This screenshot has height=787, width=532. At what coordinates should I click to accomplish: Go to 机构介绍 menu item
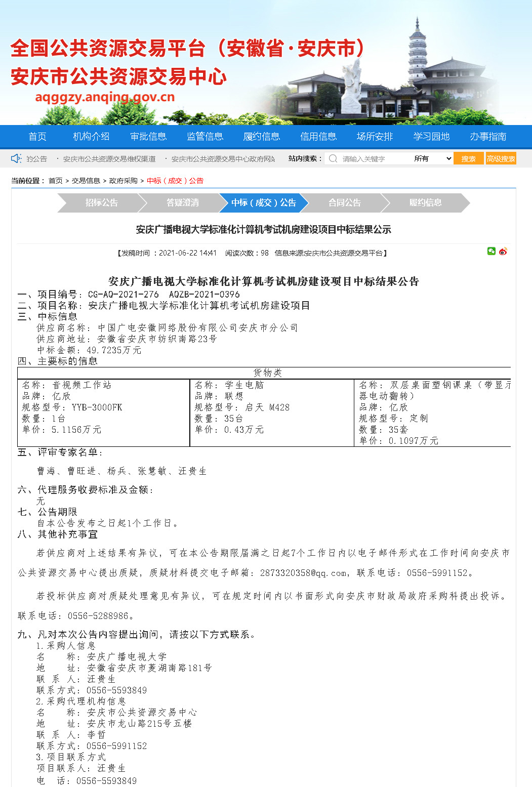(x=91, y=137)
